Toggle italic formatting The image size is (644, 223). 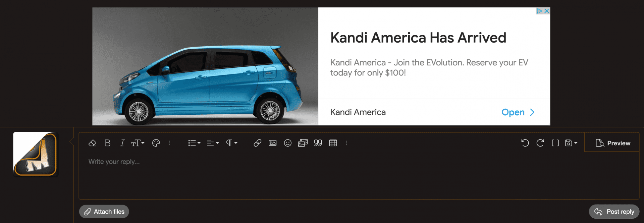[122, 143]
